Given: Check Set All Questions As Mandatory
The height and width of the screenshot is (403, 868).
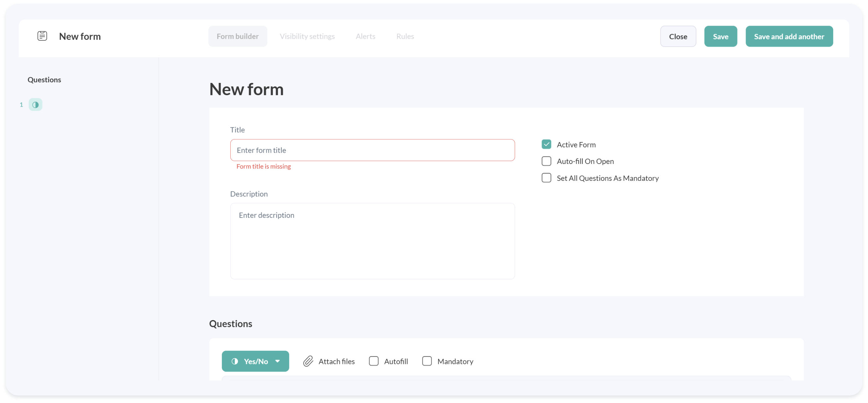Looking at the screenshot, I should click(x=546, y=178).
